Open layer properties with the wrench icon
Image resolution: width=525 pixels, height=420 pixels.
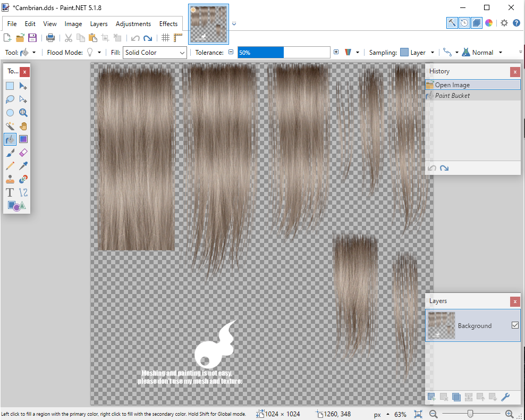pos(505,397)
